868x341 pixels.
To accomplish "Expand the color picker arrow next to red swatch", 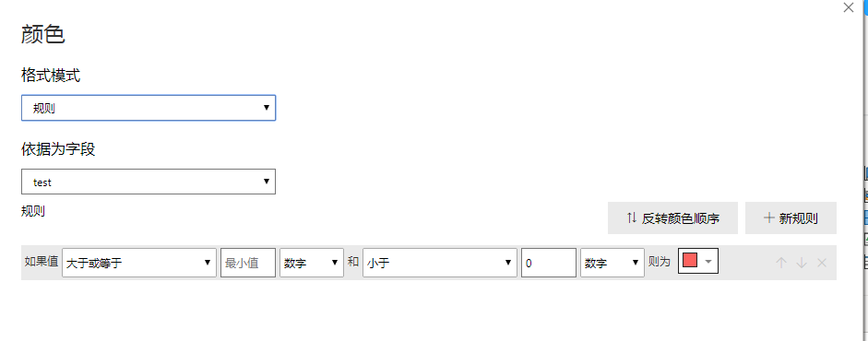I will (x=708, y=262).
